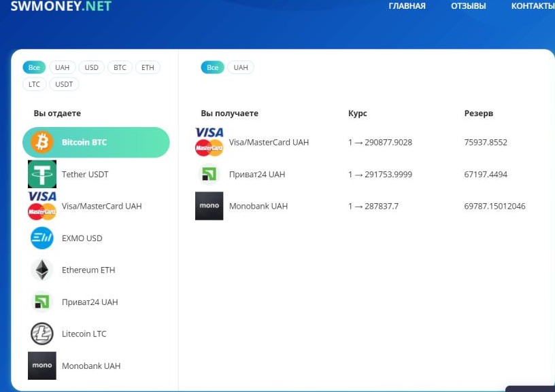Open the КОНТАКТЫ menu item
Screen dimensions: 555x392
coord(533,6)
